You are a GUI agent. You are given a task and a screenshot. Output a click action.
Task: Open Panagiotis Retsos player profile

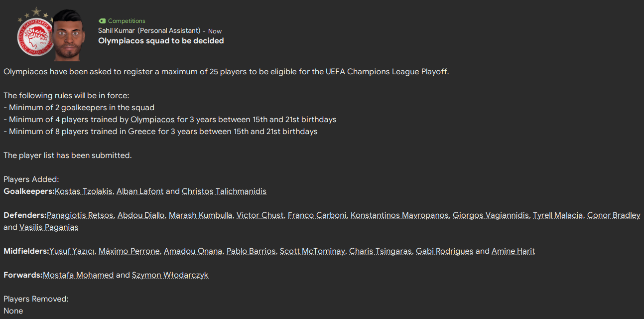[x=80, y=215]
